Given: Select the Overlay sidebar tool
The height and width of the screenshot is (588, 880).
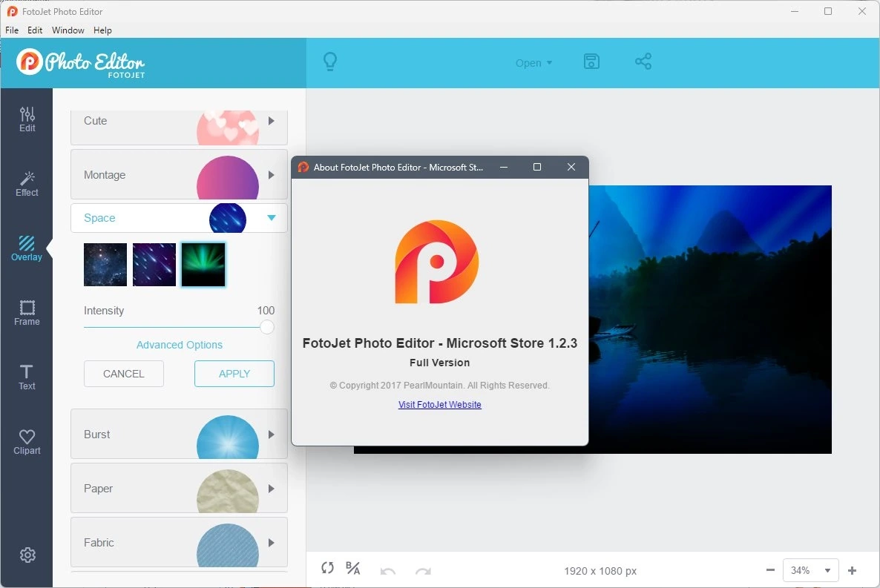Looking at the screenshot, I should point(27,248).
